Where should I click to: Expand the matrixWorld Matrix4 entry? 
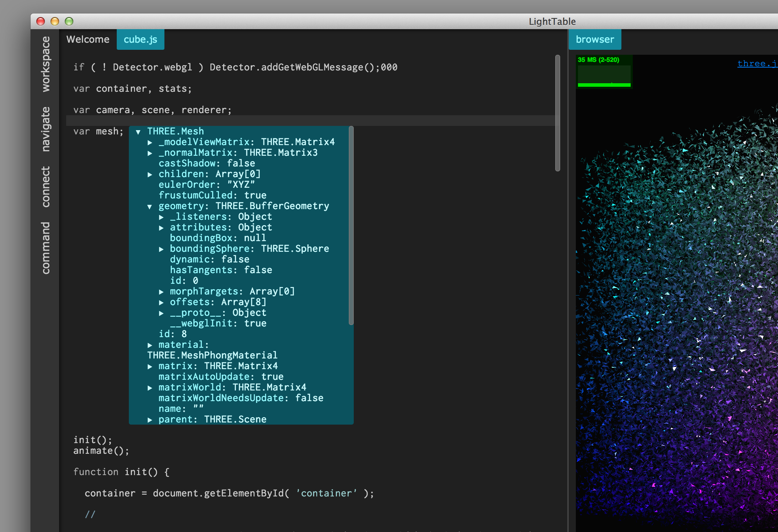click(150, 388)
